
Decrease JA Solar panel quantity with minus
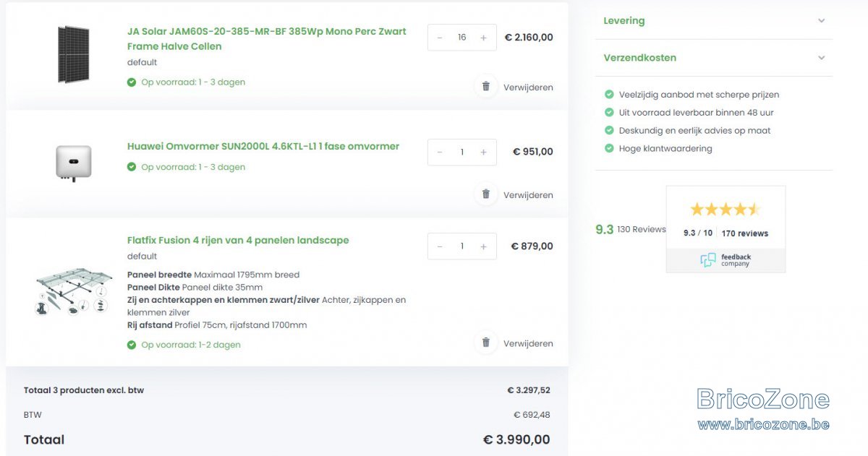click(440, 38)
